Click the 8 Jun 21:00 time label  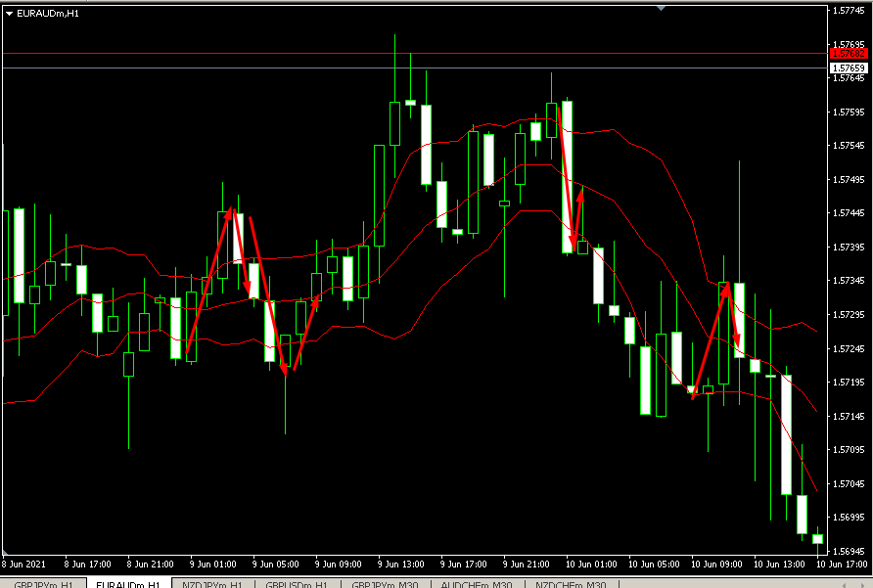click(x=151, y=565)
